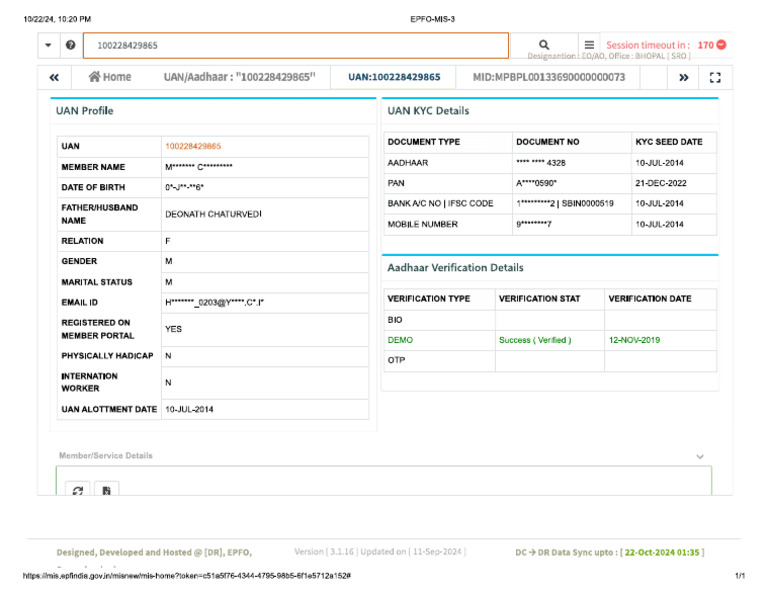This screenshot has width=768, height=594.
Task: Click the export document icon
Action: pos(106,490)
